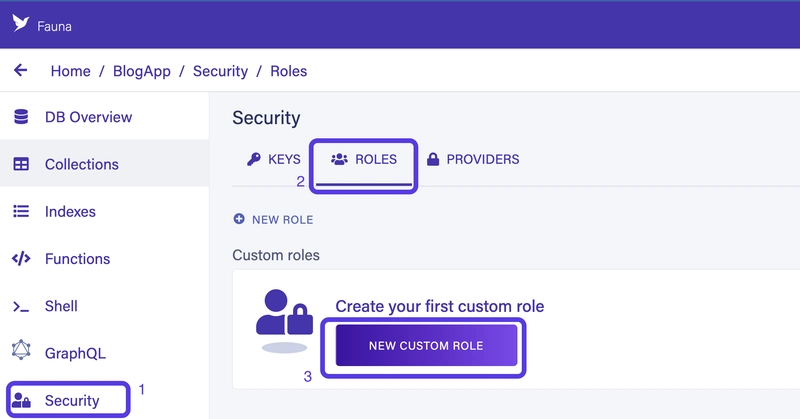Open the PROVIDERS tab
This screenshot has height=419, width=800.
[473, 159]
